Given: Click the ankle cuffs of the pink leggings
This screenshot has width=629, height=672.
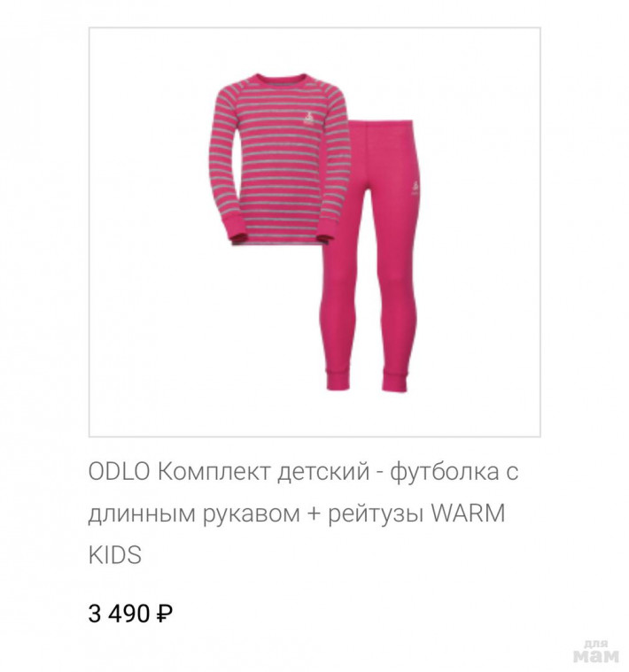Looking at the screenshot, I should 366,379.
